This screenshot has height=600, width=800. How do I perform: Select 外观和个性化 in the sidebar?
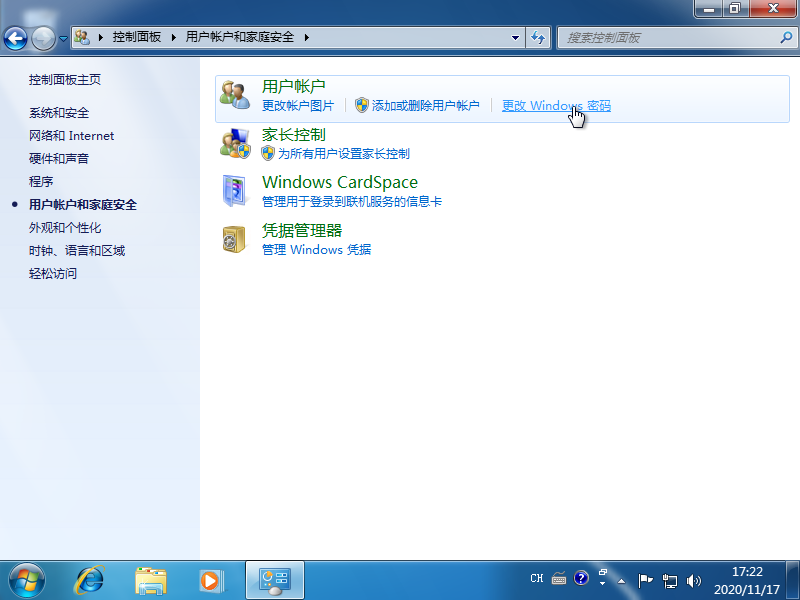[63, 227]
